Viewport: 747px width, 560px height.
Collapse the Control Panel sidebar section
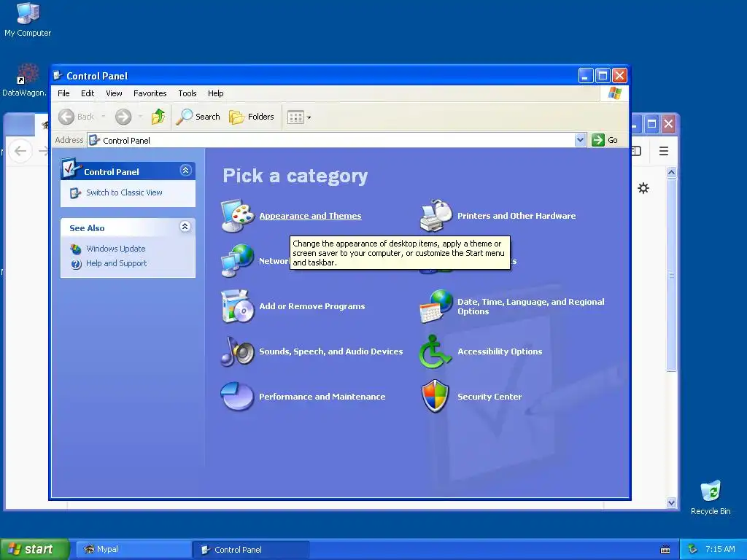click(x=185, y=170)
